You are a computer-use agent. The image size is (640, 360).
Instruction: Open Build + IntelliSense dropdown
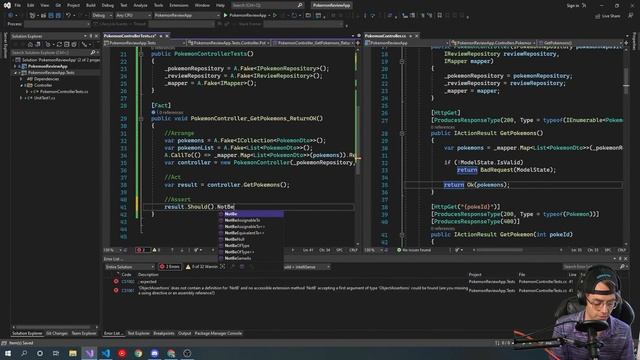click(307, 267)
